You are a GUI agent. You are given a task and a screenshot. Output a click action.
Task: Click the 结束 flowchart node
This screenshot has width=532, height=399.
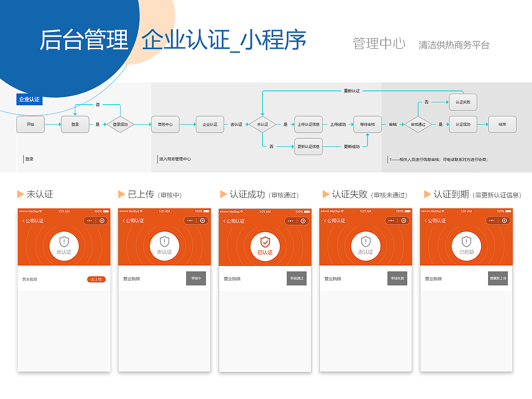(502, 125)
